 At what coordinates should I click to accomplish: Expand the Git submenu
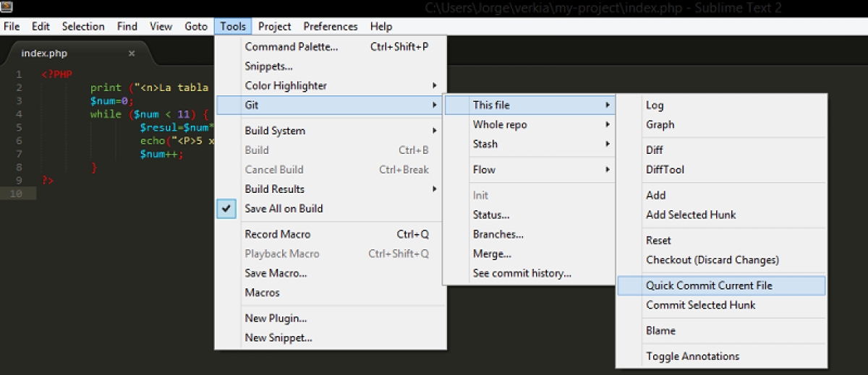tap(331, 105)
